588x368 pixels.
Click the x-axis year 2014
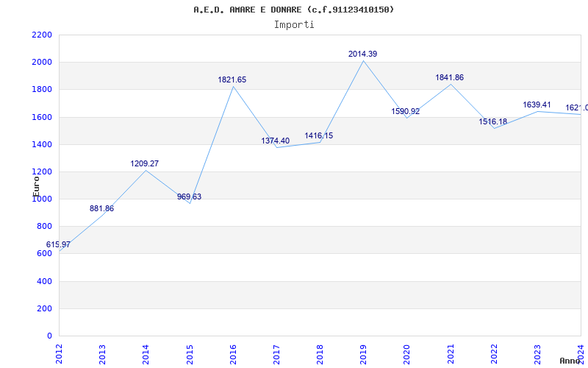click(146, 354)
